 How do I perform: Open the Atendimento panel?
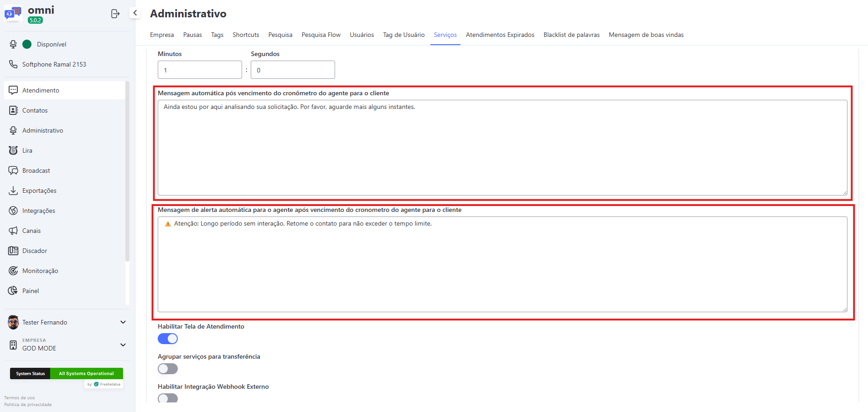tap(41, 90)
